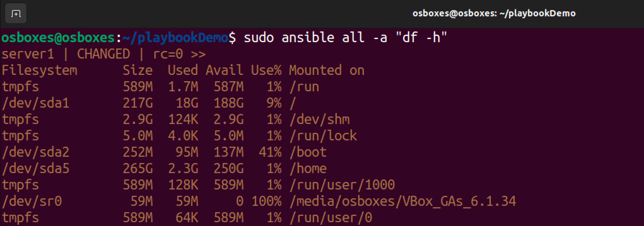Click the Mounted on column header
644x226 pixels.
point(327,71)
